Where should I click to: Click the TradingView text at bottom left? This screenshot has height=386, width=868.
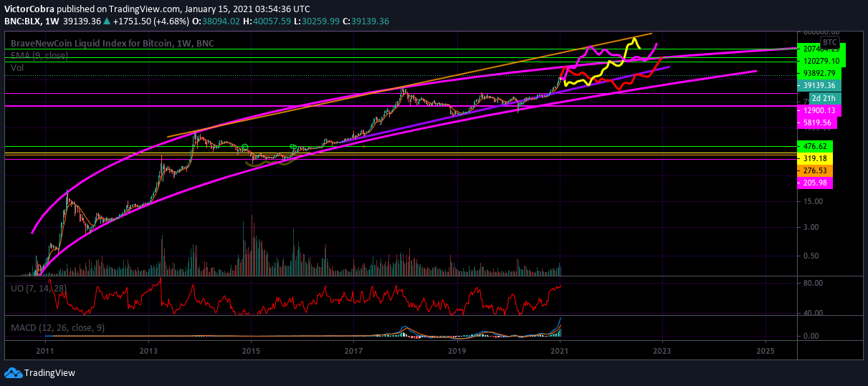pyautogui.click(x=49, y=373)
